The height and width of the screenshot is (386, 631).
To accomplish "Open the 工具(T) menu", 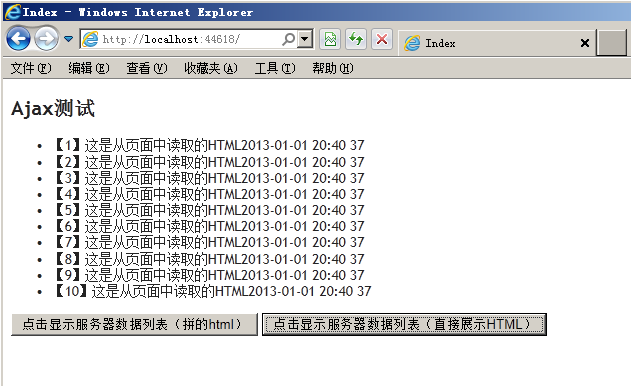I will pos(275,68).
